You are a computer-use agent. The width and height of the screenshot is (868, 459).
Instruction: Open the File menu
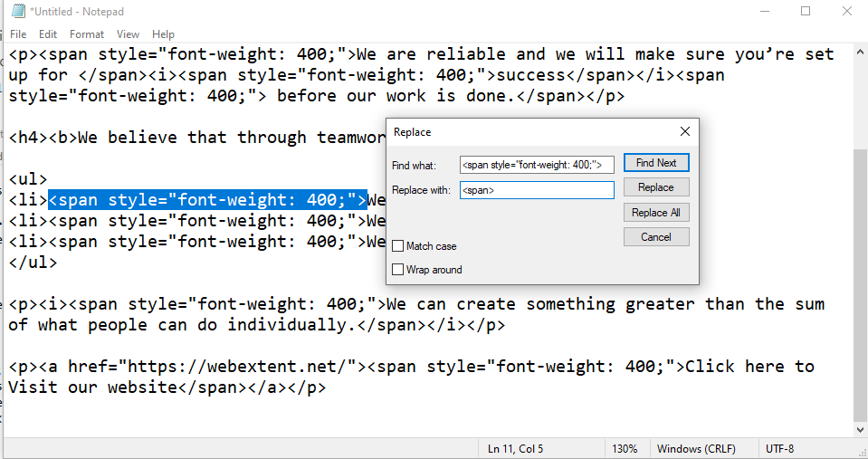(x=18, y=34)
